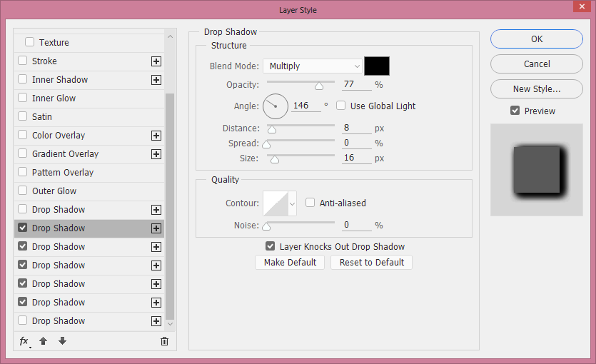Open the Blend Mode Multiply dropdown
596x364 pixels.
pos(313,66)
